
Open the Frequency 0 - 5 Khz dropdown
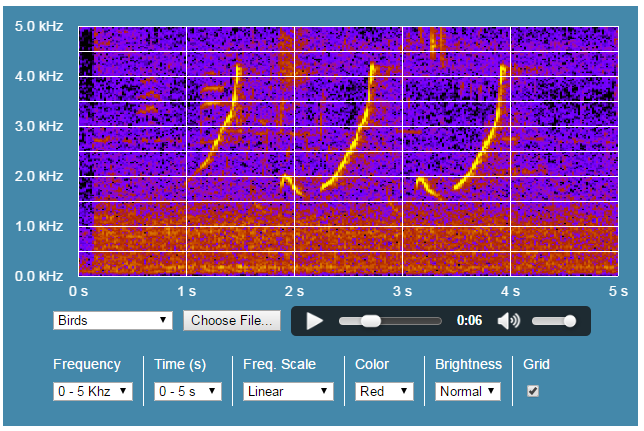click(x=93, y=391)
